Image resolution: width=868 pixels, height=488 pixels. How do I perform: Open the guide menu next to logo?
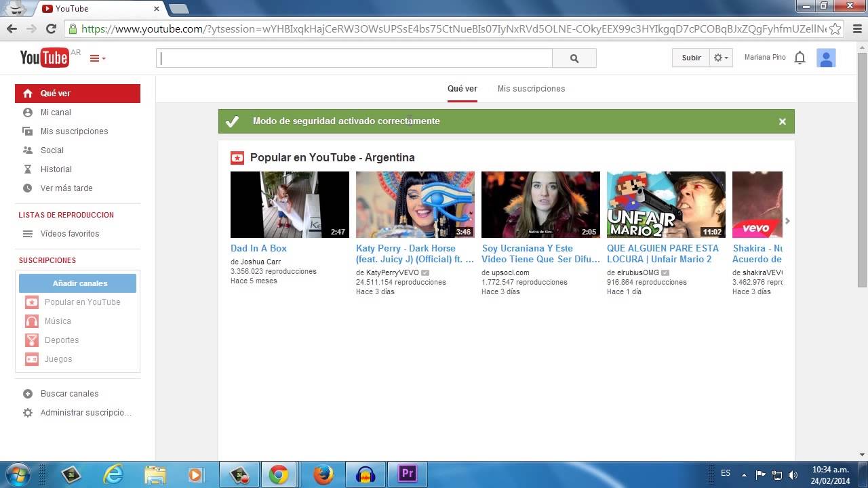pos(98,58)
